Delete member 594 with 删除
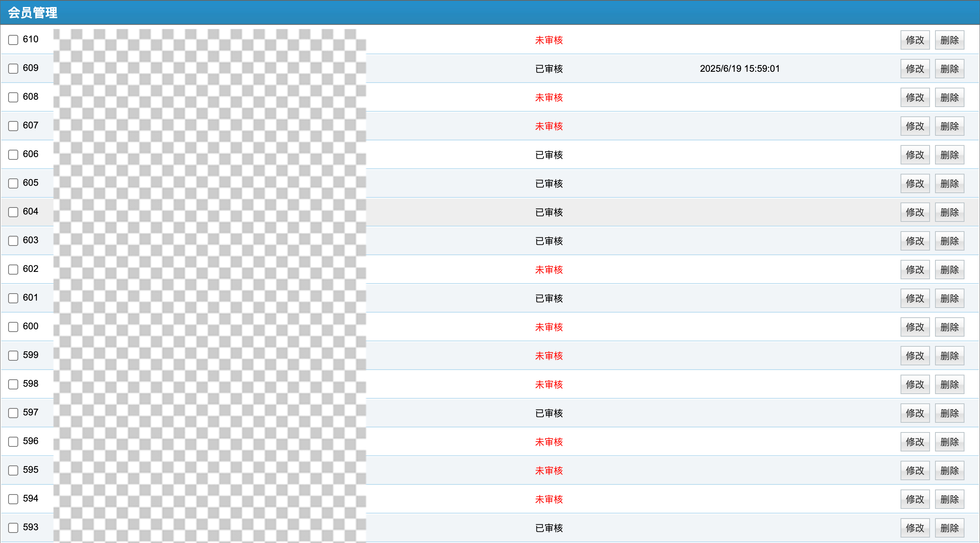 949,499
